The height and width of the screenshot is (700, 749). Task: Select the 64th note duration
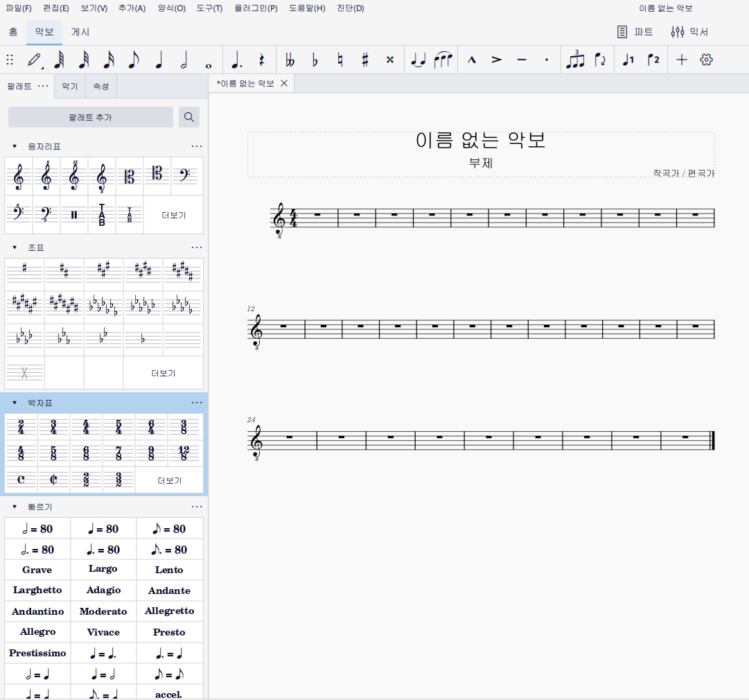pyautogui.click(x=59, y=60)
